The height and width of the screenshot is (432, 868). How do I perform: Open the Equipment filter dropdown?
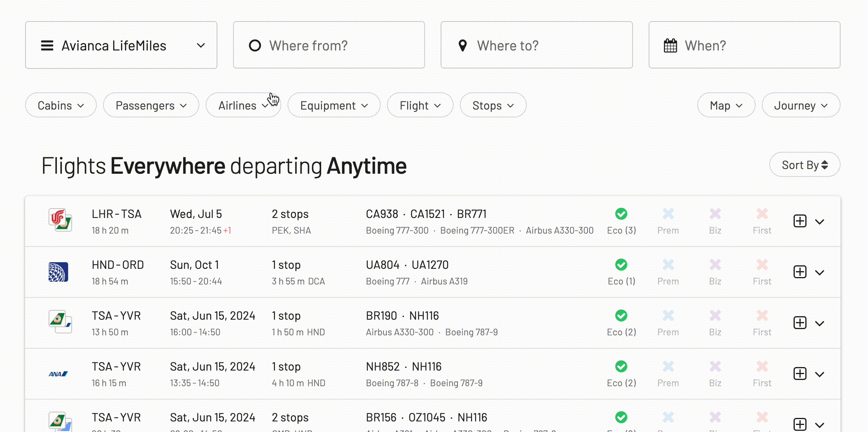[334, 105]
